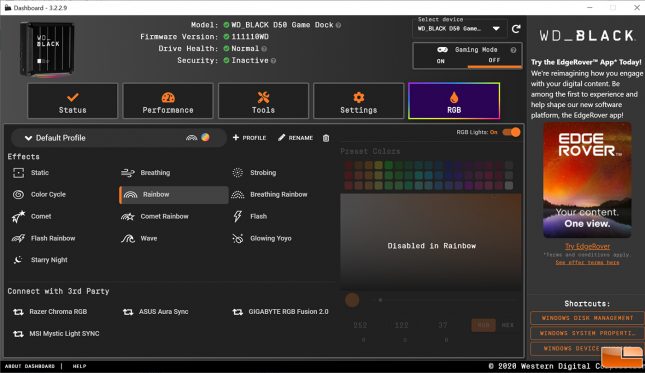Select the Flash lightning icon
Viewport: 645px width, 373px height.
pos(237,216)
